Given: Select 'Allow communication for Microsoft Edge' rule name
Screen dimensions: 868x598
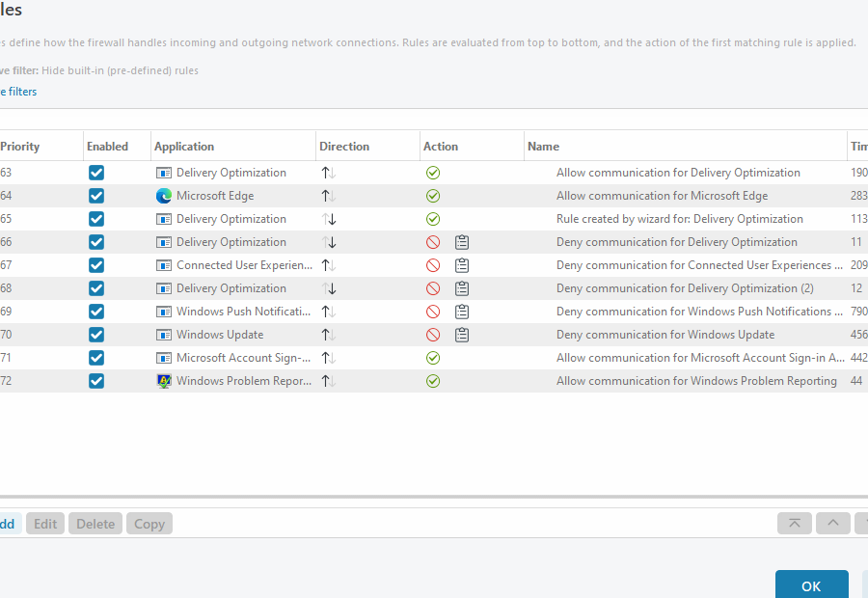Looking at the screenshot, I should pyautogui.click(x=662, y=196).
